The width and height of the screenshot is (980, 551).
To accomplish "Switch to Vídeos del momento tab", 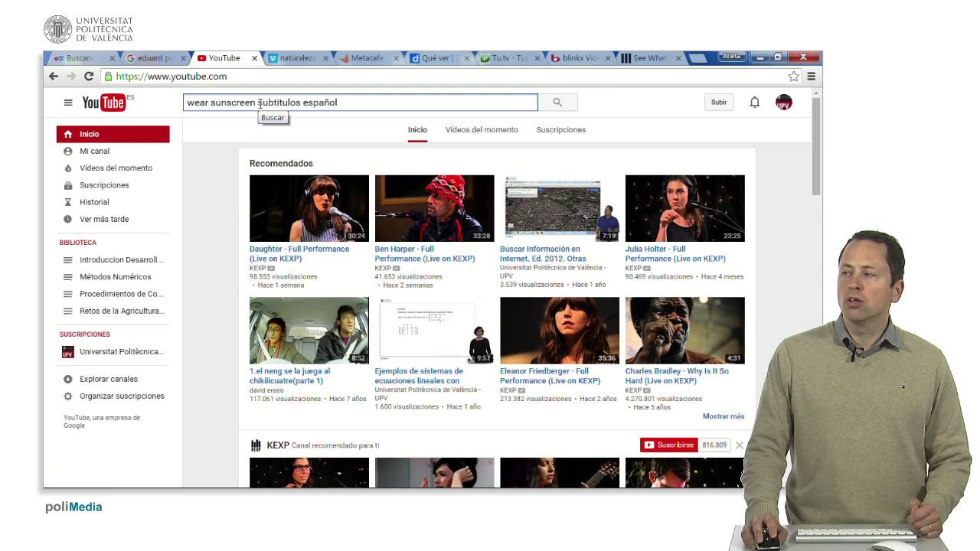I will pyautogui.click(x=482, y=130).
